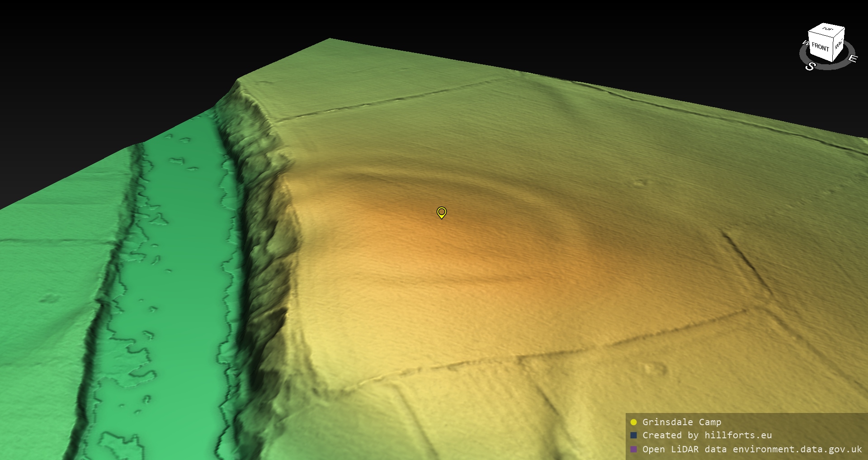
Task: Click the green river channel on the terrain
Action: coord(181,271)
